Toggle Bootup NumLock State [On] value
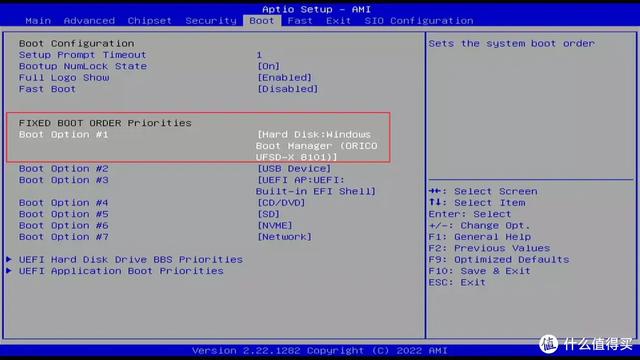Screen dimensions: 640x360 pyautogui.click(x=269, y=66)
